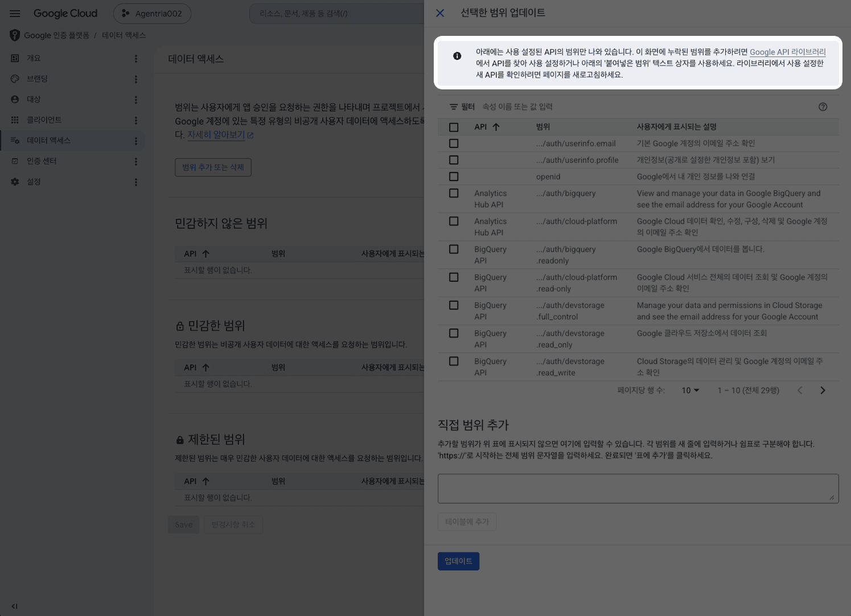Click the Save button
The height and width of the screenshot is (616, 851).
tap(183, 525)
